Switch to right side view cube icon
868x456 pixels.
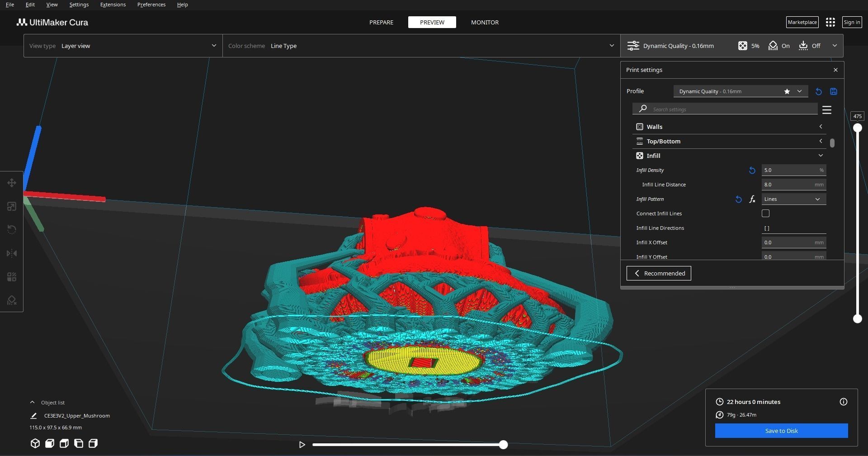[x=93, y=443]
